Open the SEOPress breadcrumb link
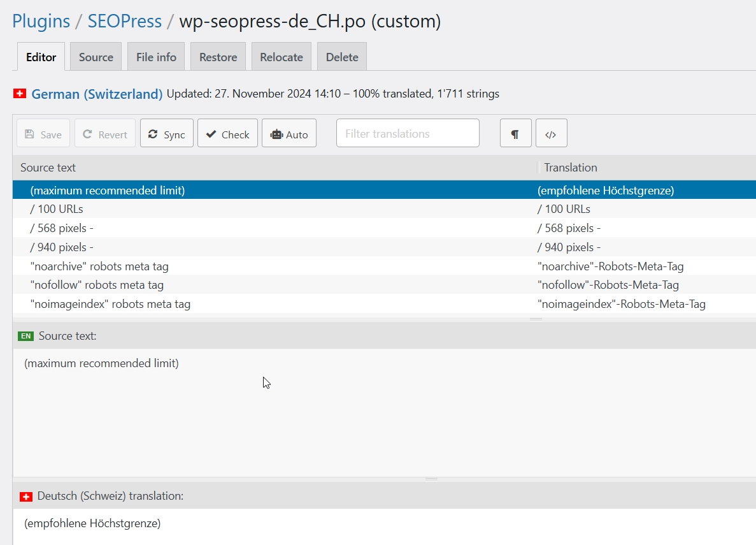 (x=125, y=21)
